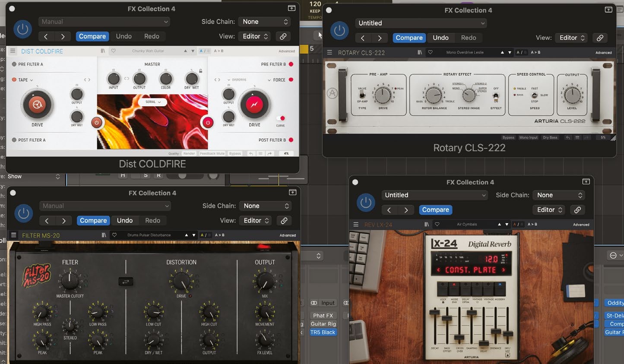Click Compare in Rev LX-24 window
624x364 pixels.
(x=436, y=210)
